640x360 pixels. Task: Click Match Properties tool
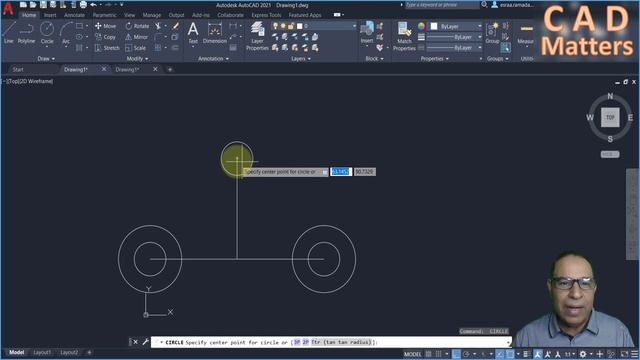pos(404,36)
